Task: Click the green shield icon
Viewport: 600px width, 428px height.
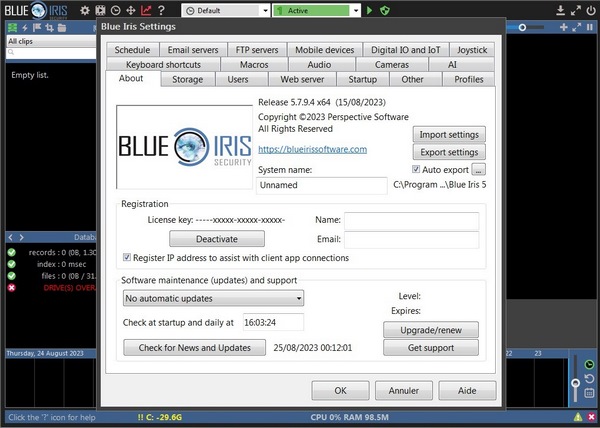Action: (x=385, y=10)
